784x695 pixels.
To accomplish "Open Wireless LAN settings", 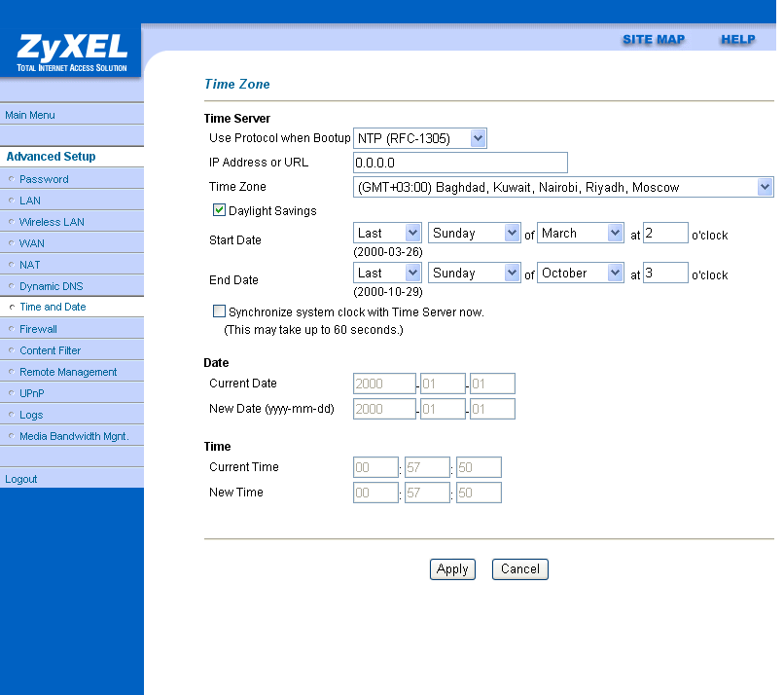I will [x=52, y=222].
